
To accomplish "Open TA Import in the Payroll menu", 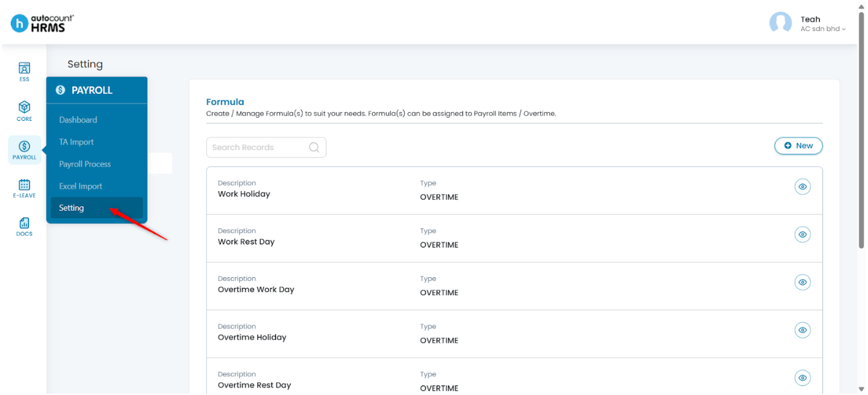I will point(77,142).
